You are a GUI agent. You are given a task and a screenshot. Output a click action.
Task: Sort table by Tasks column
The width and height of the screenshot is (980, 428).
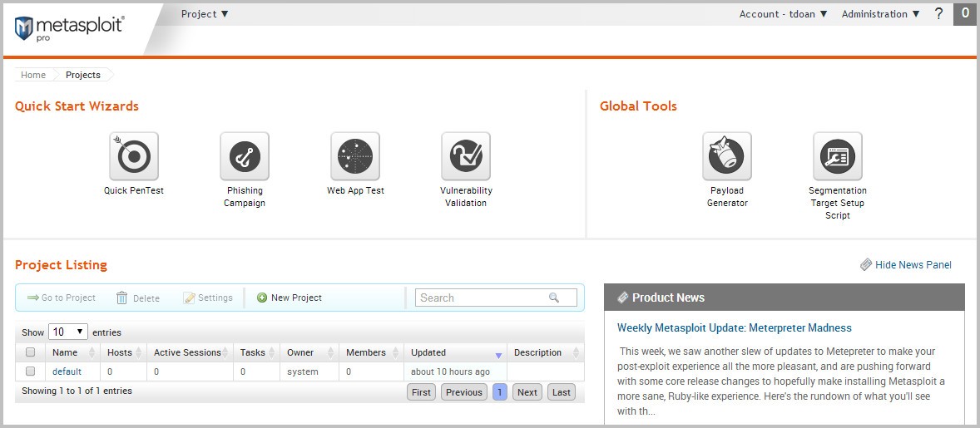(256, 352)
